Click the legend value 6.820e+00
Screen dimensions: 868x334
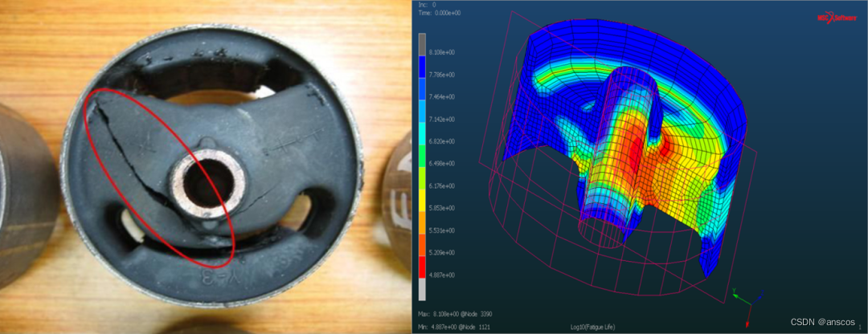pyautogui.click(x=443, y=141)
